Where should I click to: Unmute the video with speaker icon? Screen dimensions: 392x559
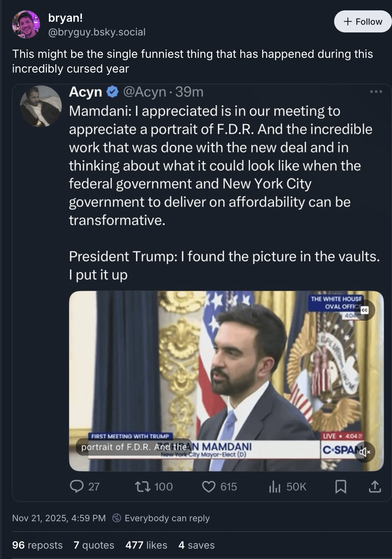365,452
